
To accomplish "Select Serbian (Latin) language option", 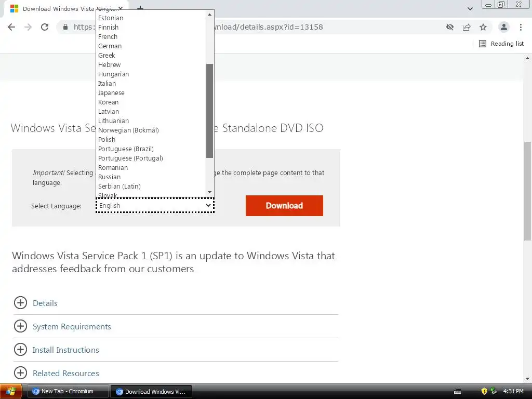I will (x=151, y=187).
